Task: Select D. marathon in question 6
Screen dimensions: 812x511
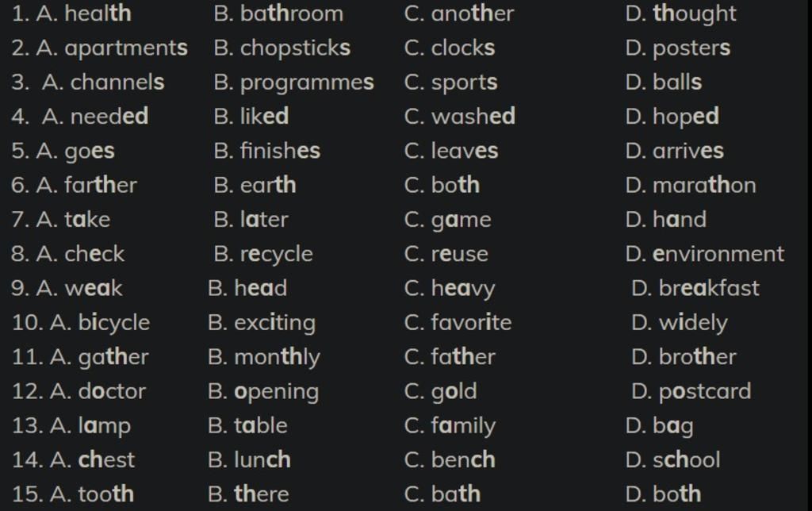Action: click(x=691, y=185)
